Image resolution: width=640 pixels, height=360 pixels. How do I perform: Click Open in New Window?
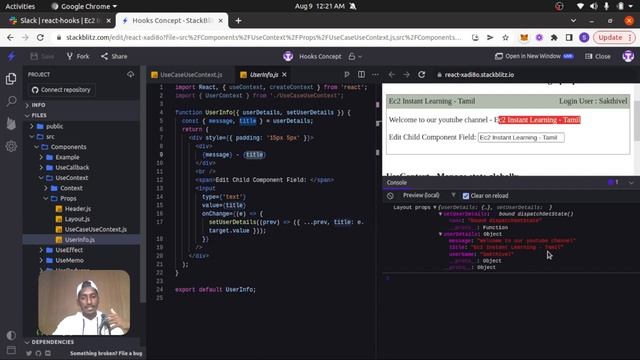534,56
